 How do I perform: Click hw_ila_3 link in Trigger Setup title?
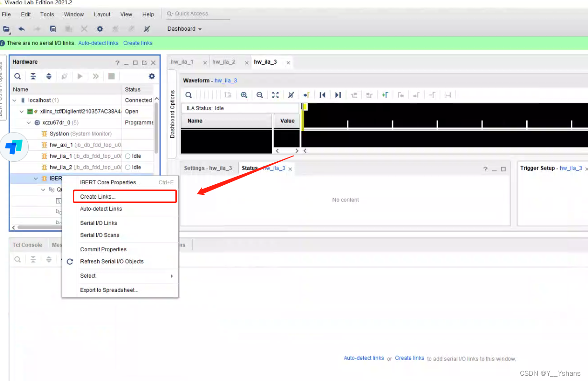coord(571,168)
